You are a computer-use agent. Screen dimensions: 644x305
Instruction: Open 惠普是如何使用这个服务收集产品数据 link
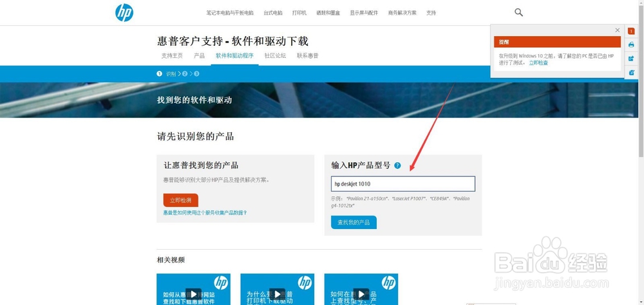click(205, 212)
